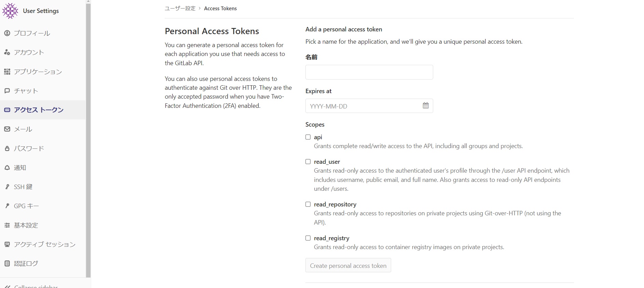Click the account icon in sidebar

pos(7,52)
